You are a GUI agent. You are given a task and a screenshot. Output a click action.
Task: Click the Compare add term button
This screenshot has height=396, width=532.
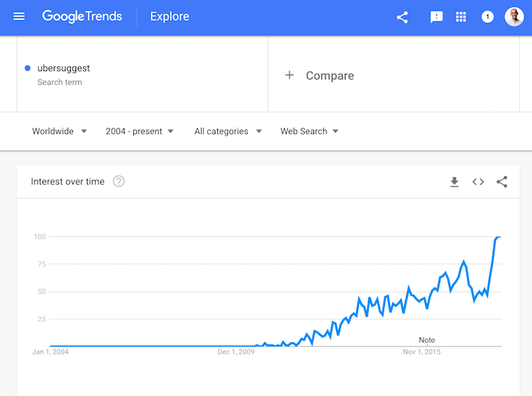(320, 76)
